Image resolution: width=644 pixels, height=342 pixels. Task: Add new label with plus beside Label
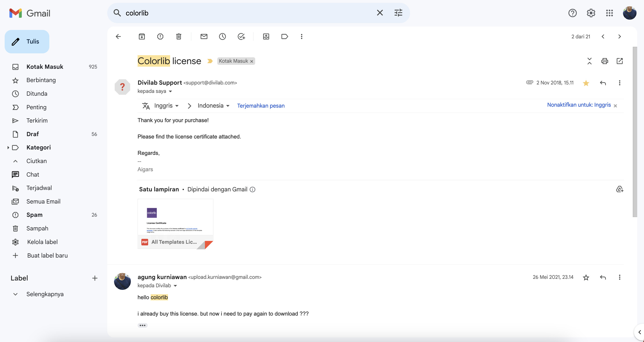(95, 278)
